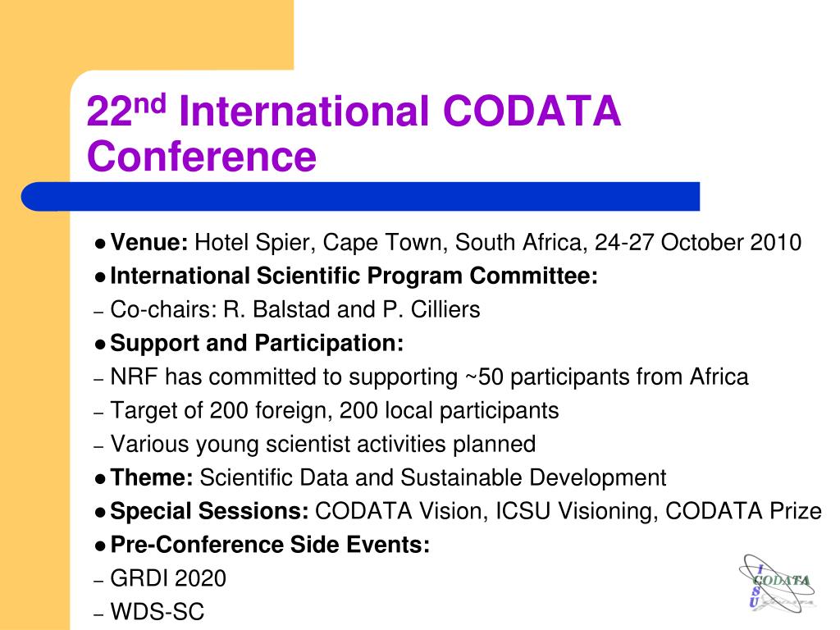Click the bullet before 'Theme:'
The image size is (840, 630).
click(x=100, y=479)
